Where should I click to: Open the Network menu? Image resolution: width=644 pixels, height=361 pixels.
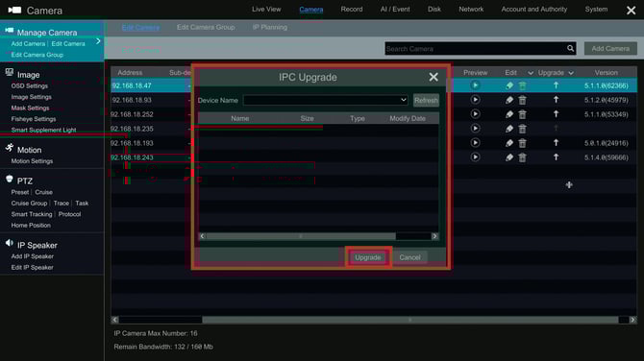[x=471, y=9]
